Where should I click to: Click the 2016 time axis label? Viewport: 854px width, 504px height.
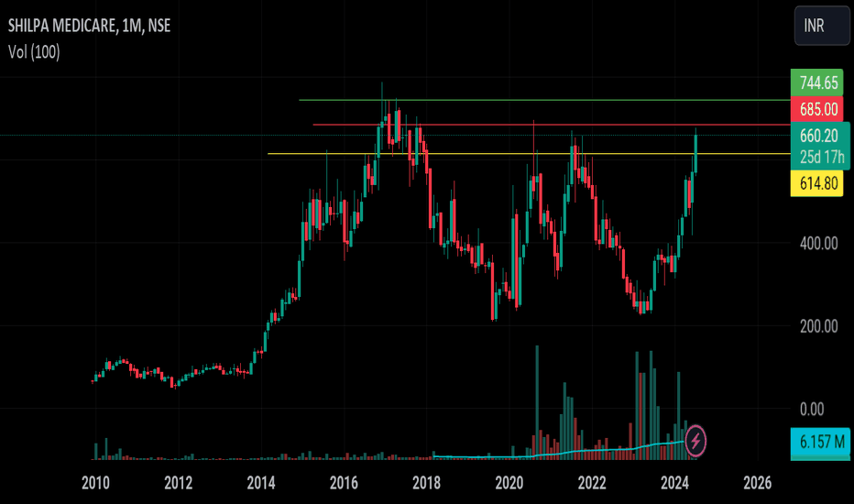pyautogui.click(x=344, y=483)
